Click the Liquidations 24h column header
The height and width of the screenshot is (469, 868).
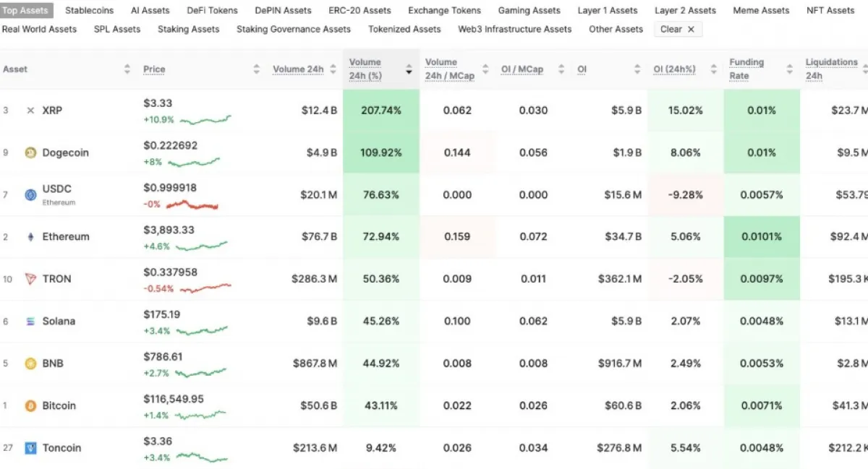(x=832, y=69)
